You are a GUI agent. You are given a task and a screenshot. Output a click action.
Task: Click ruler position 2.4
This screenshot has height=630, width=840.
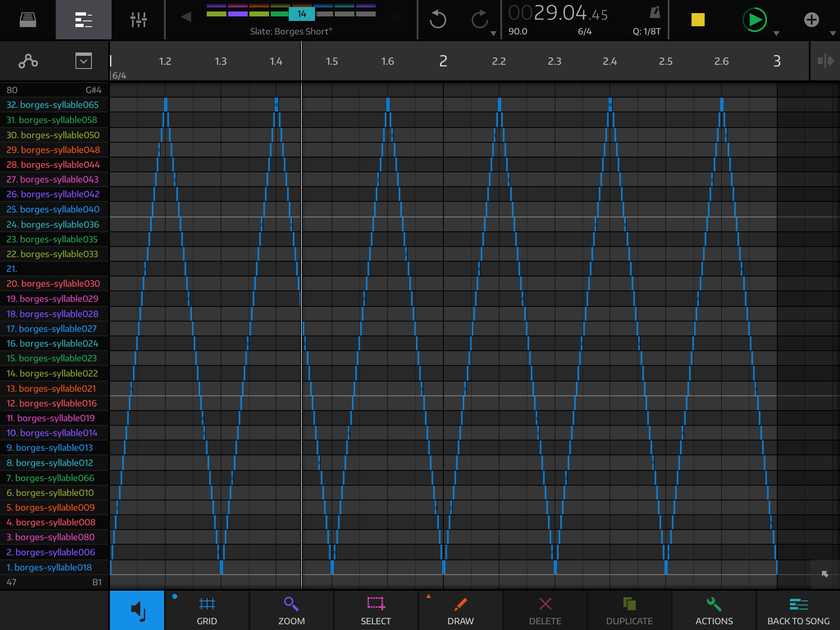point(610,62)
